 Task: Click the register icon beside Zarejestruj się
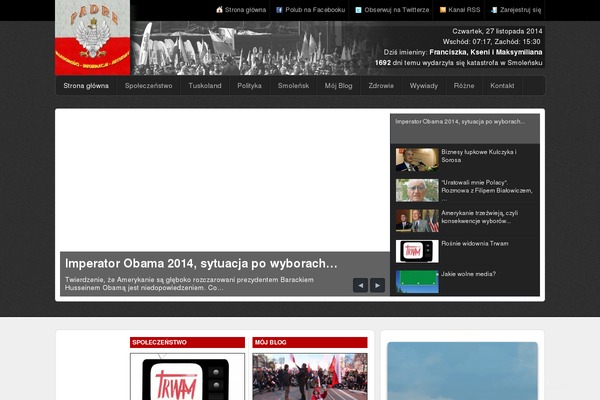[494, 10]
